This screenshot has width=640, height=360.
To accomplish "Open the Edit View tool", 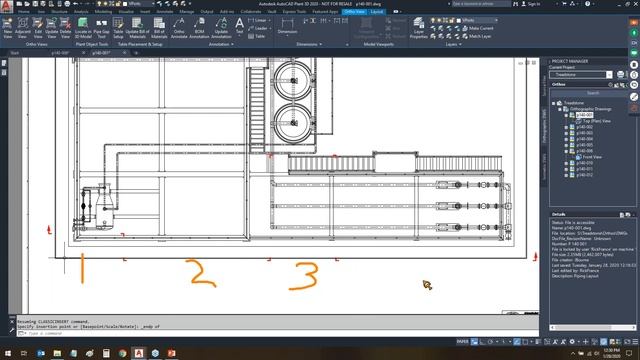I will click(x=38, y=28).
